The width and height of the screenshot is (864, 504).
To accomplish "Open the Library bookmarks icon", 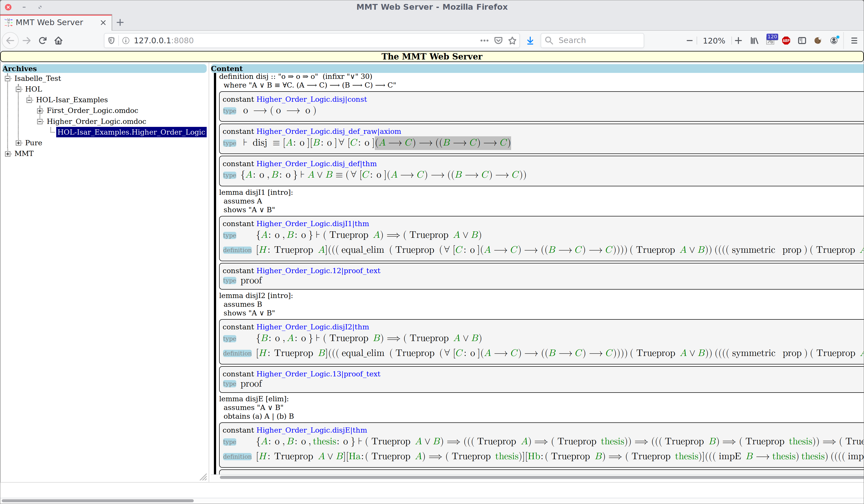I will [x=754, y=41].
